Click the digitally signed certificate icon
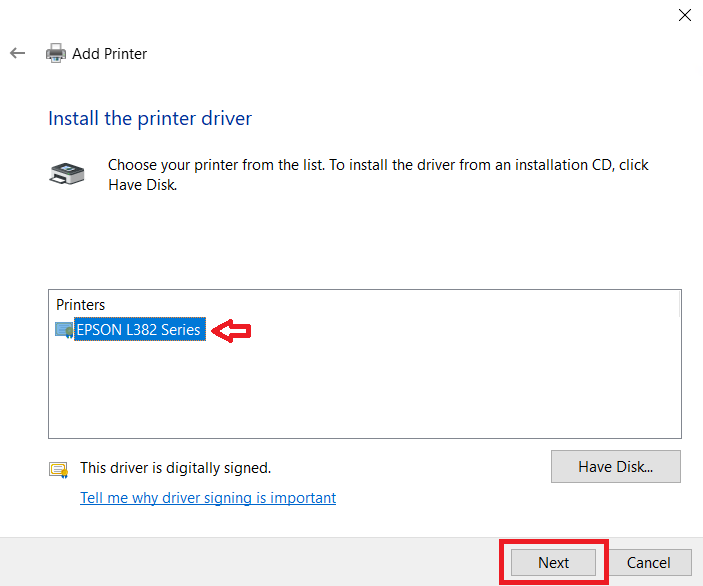 click(x=59, y=470)
